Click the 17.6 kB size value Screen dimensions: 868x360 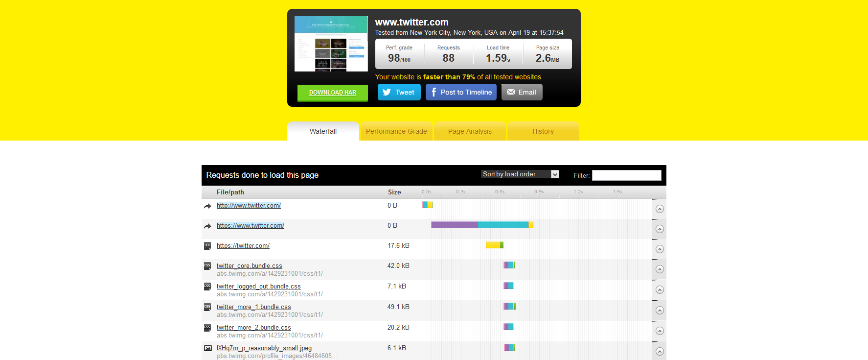398,246
